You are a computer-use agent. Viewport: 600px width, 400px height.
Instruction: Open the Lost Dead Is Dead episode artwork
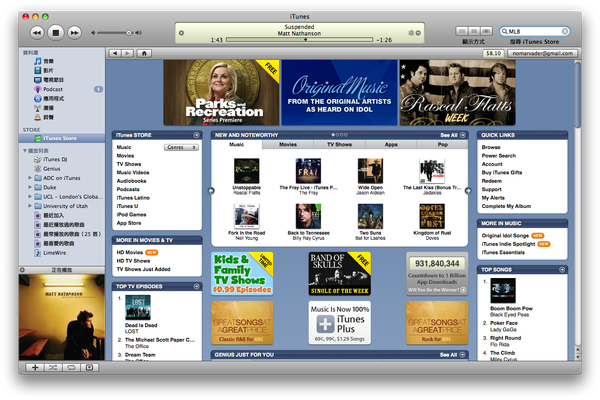click(x=138, y=307)
